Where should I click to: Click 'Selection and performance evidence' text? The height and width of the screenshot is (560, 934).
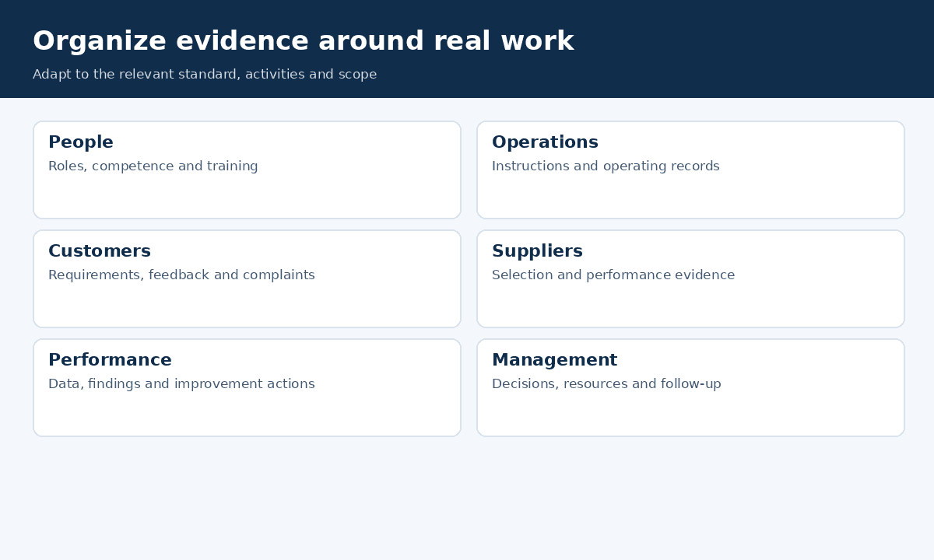613,275
